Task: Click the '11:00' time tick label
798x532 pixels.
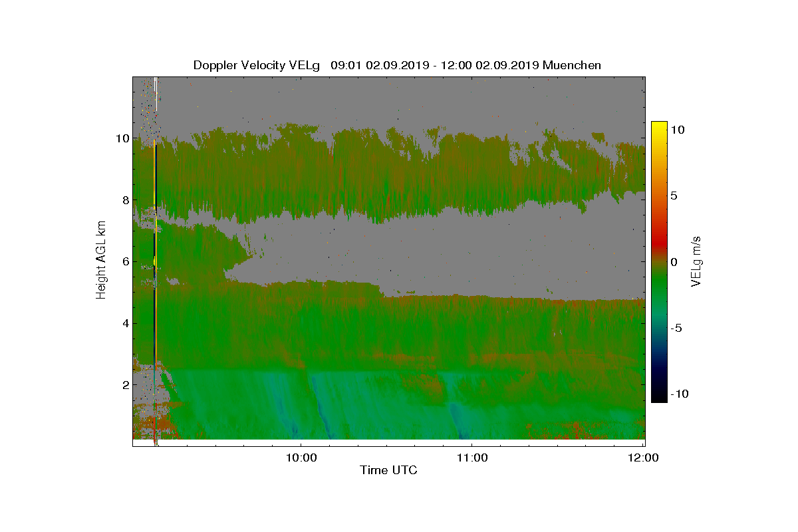Action: [x=471, y=458]
